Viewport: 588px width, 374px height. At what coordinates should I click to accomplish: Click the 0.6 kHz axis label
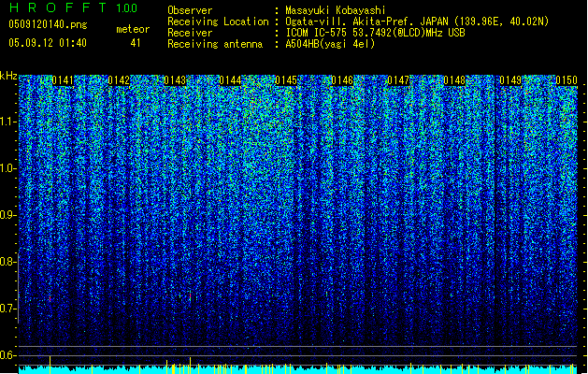7,355
